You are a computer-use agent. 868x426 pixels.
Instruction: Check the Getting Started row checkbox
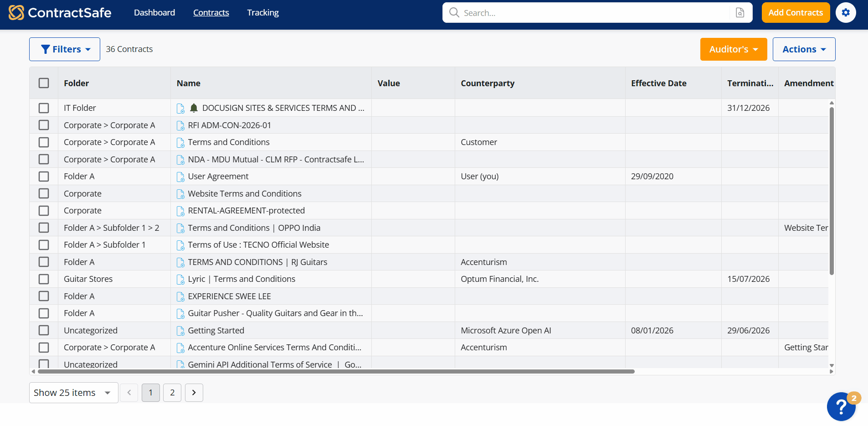[x=44, y=330]
